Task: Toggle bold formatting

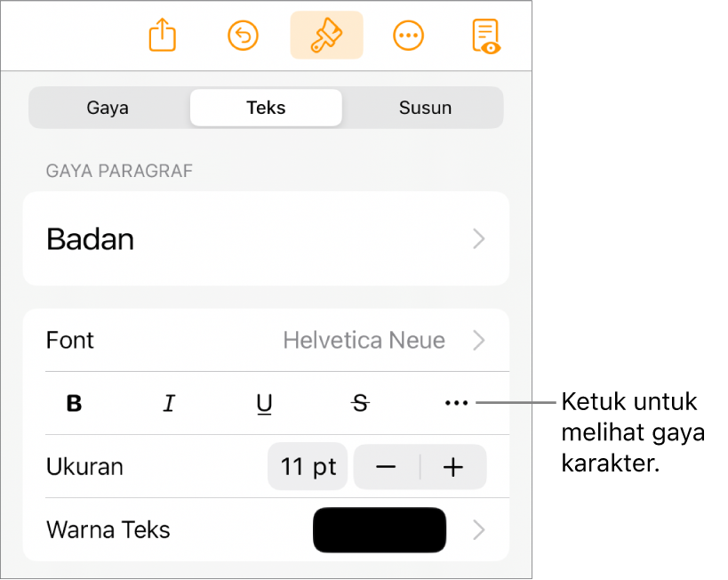Action: tap(75, 403)
